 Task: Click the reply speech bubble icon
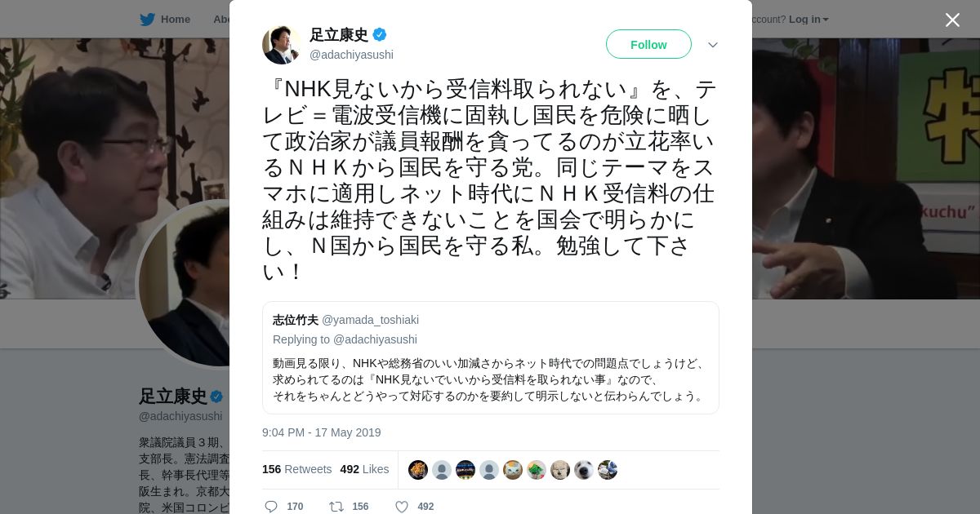(x=271, y=507)
